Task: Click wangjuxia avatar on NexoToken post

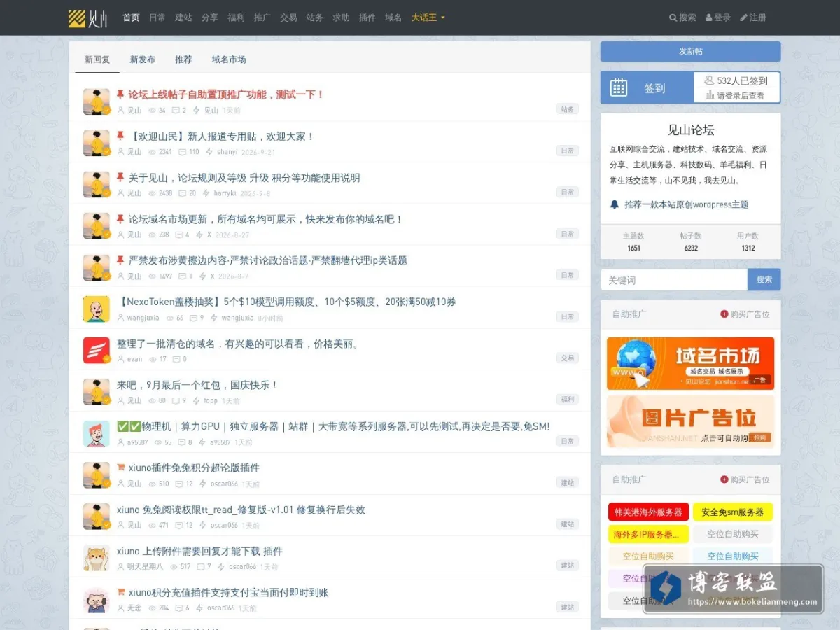Action: pos(97,309)
